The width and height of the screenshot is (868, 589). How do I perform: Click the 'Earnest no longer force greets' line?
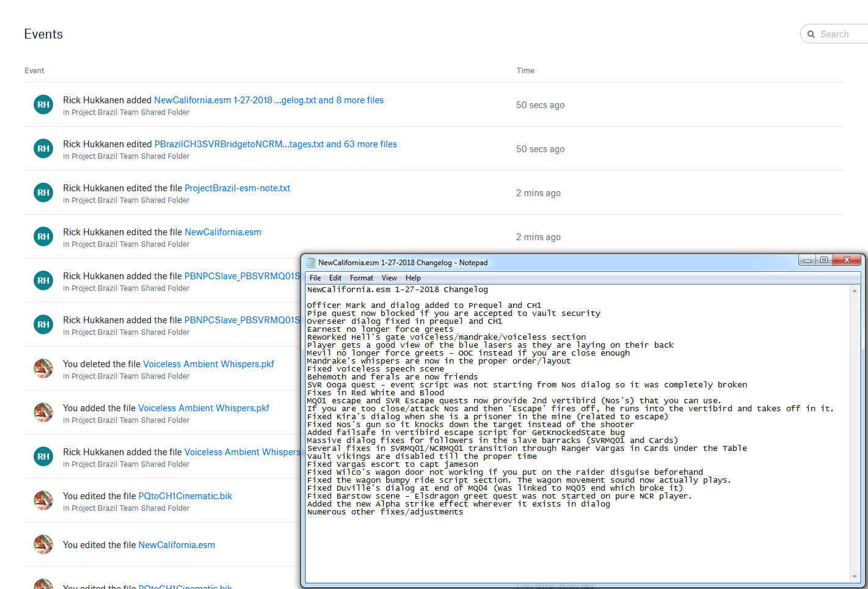click(381, 329)
